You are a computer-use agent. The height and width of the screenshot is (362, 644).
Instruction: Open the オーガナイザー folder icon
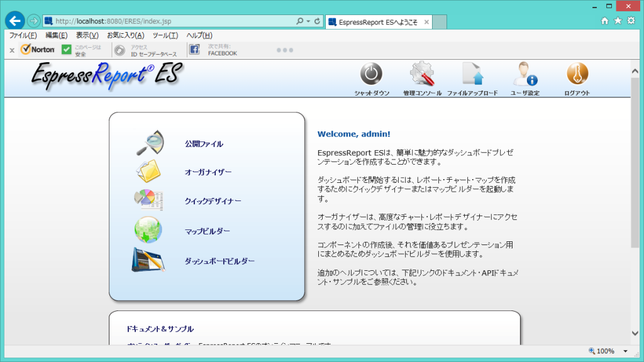(x=149, y=172)
